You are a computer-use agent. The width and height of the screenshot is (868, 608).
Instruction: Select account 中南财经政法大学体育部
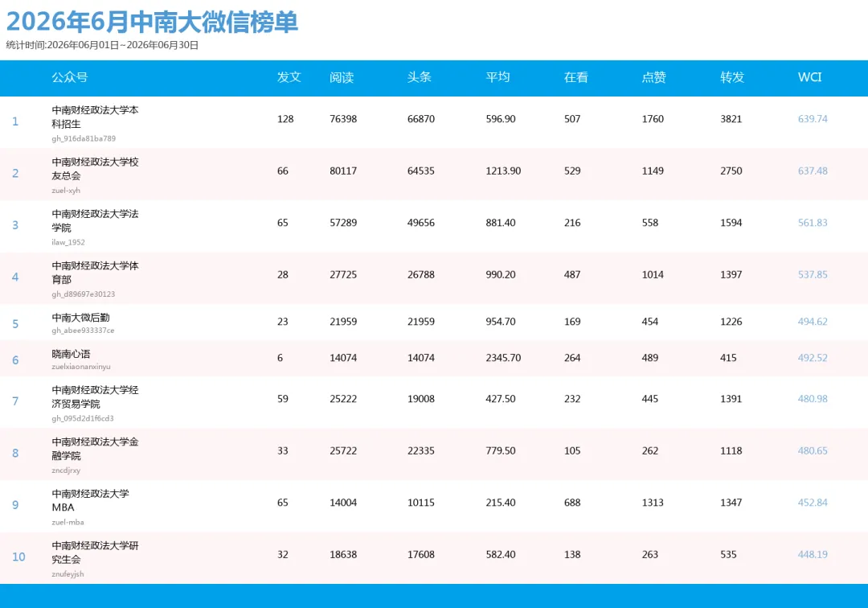coord(95,273)
